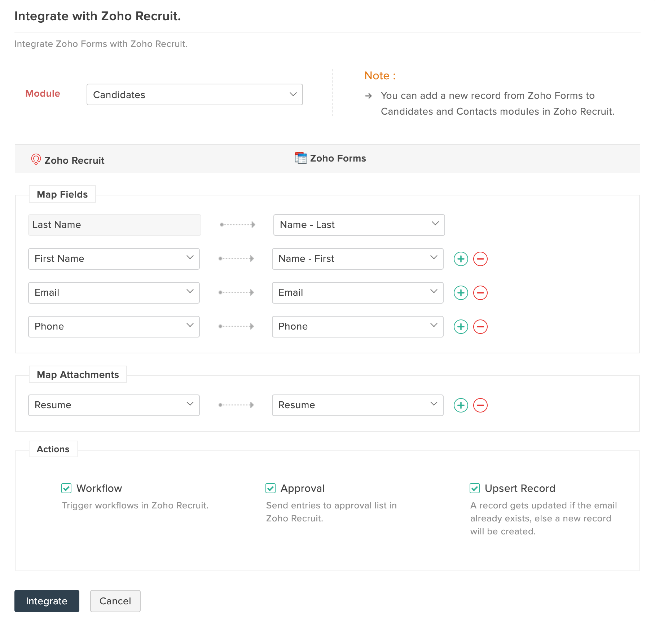
Task: Click the Integrate button
Action: click(x=47, y=601)
